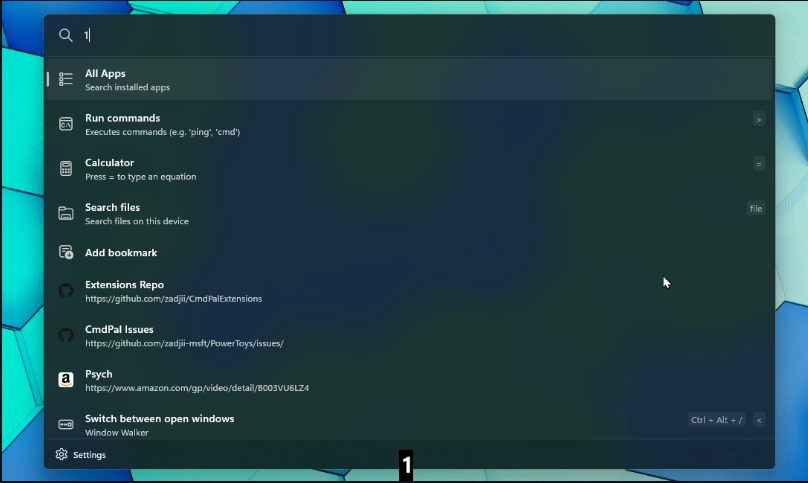This screenshot has width=808, height=483.
Task: Click the Ctrl + Alt + / hotkey badge
Action: coord(716,420)
